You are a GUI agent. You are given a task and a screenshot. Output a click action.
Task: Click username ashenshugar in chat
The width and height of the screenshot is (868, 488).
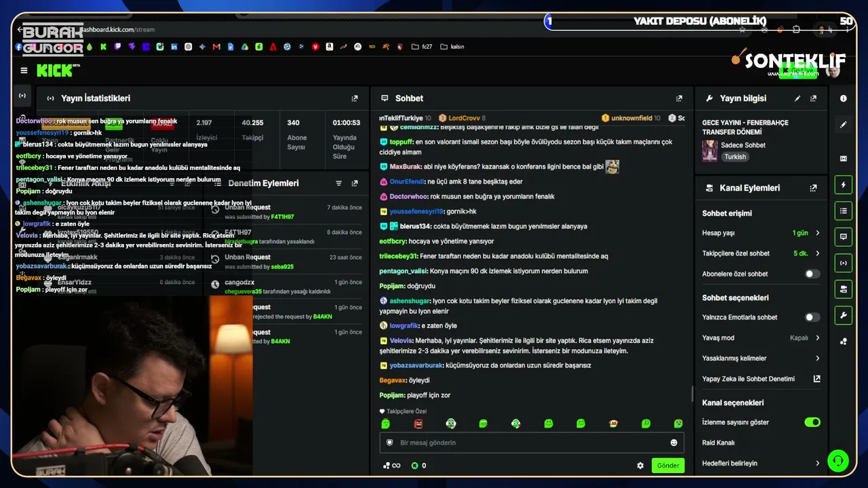click(410, 301)
